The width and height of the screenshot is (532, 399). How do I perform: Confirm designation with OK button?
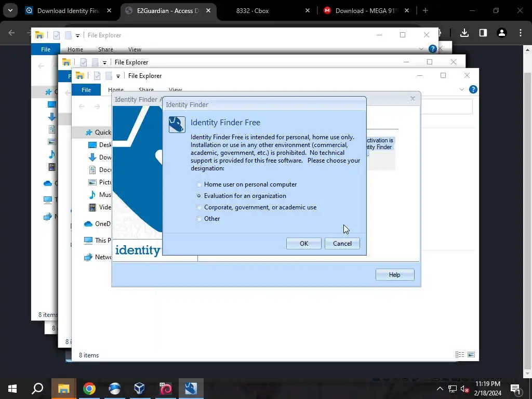click(303, 243)
